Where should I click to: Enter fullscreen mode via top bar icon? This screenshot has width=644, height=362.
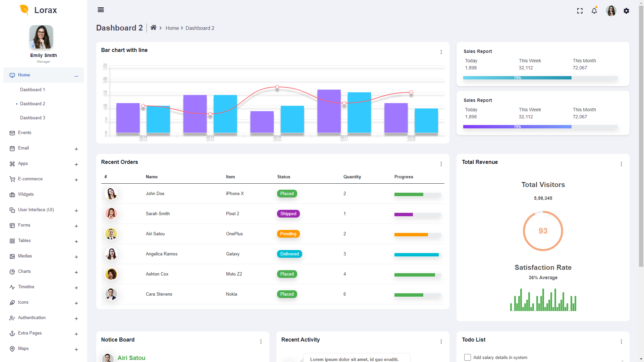coord(580,11)
